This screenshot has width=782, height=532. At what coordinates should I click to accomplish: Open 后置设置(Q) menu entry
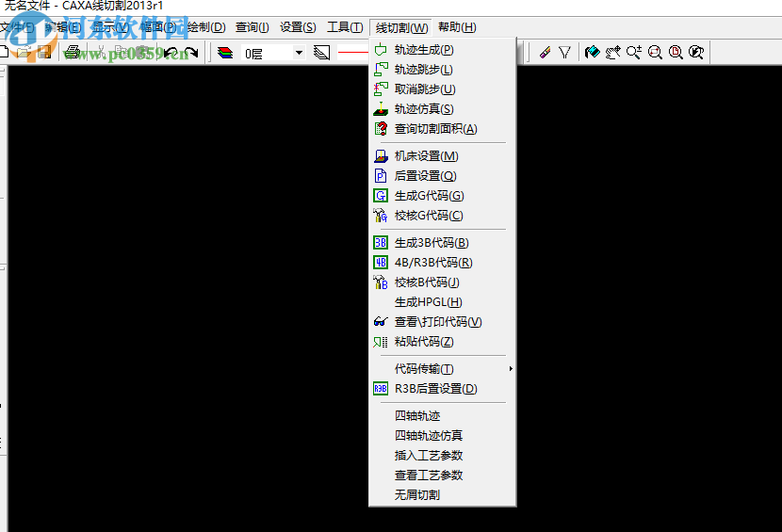[443, 176]
